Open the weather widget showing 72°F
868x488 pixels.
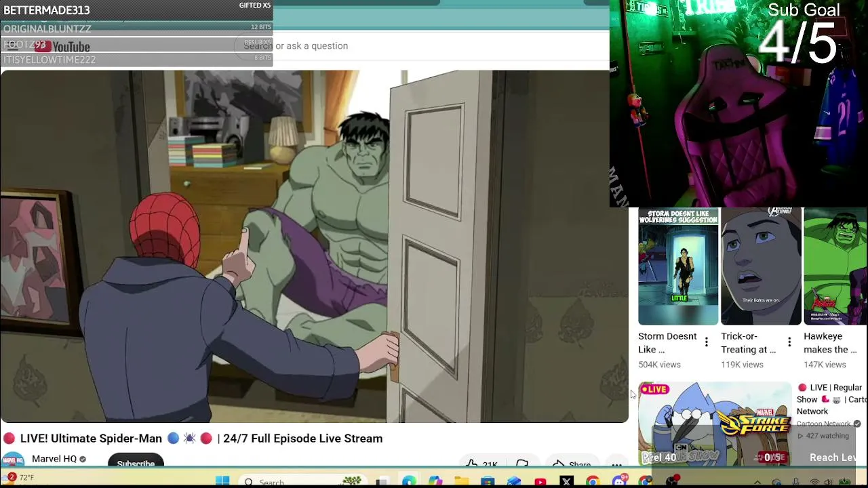[18, 478]
